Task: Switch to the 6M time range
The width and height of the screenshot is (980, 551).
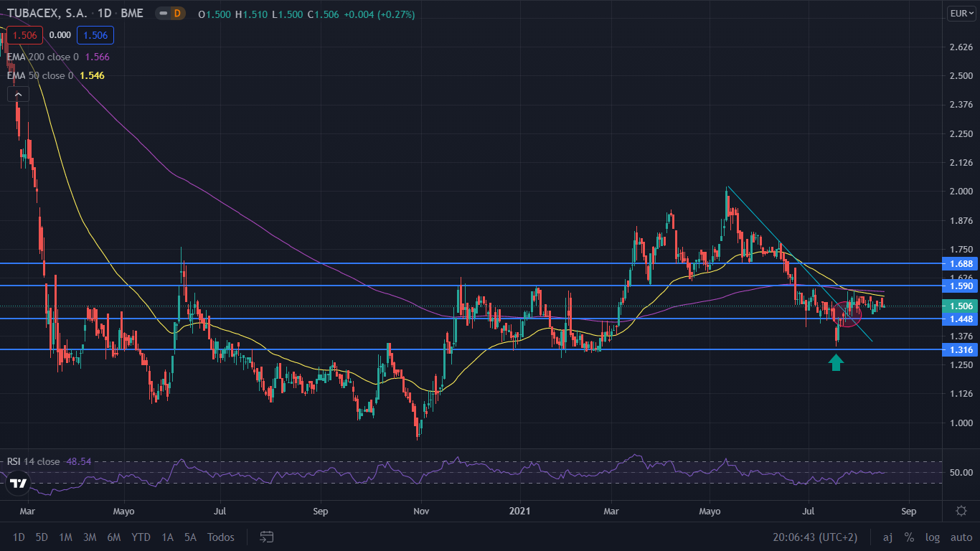Action: click(113, 537)
